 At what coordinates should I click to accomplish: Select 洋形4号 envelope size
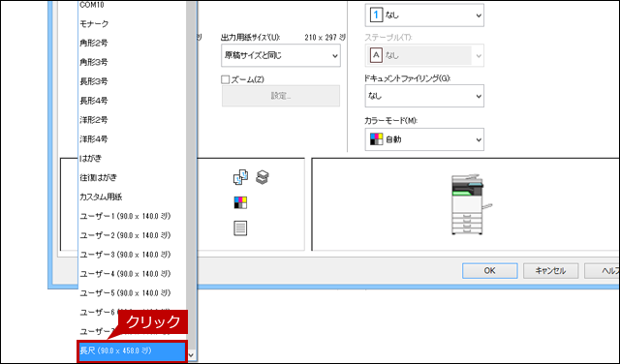tap(132, 139)
